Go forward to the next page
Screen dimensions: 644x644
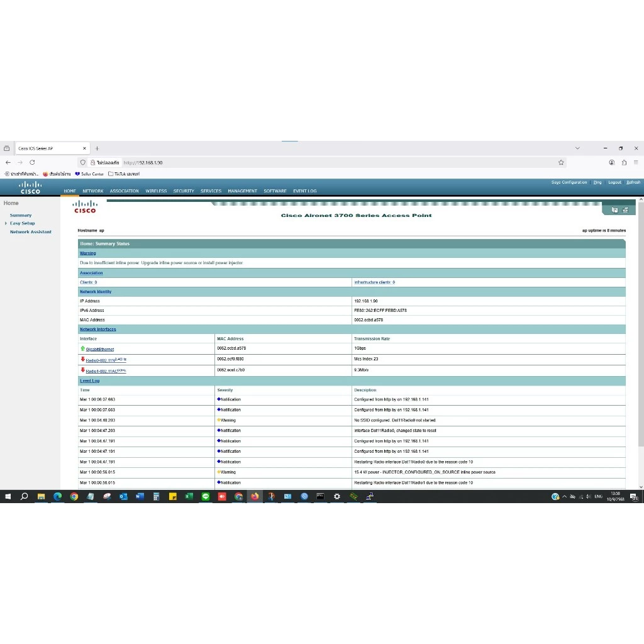(x=20, y=163)
